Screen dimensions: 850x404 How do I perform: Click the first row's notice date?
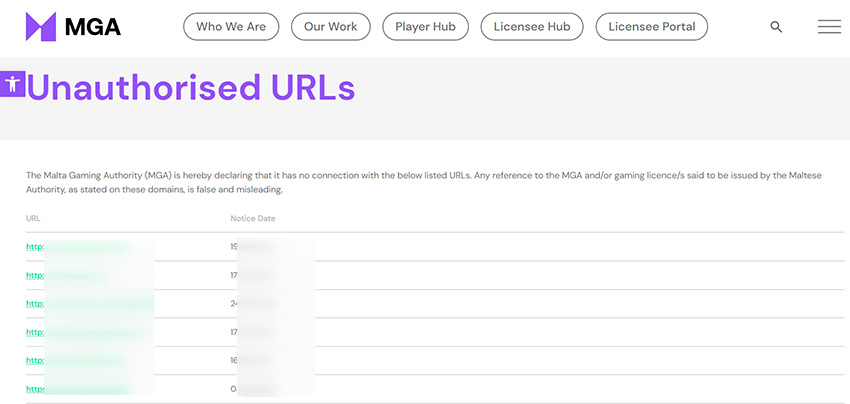coord(258,247)
